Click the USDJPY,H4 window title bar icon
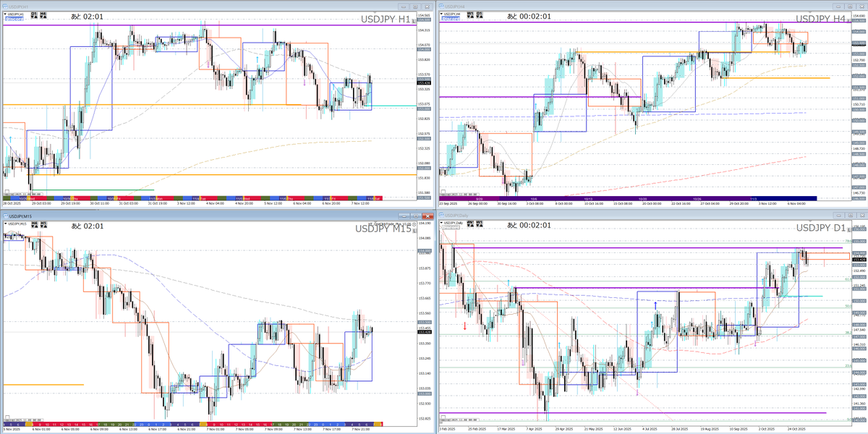The image size is (868, 434). (x=441, y=7)
